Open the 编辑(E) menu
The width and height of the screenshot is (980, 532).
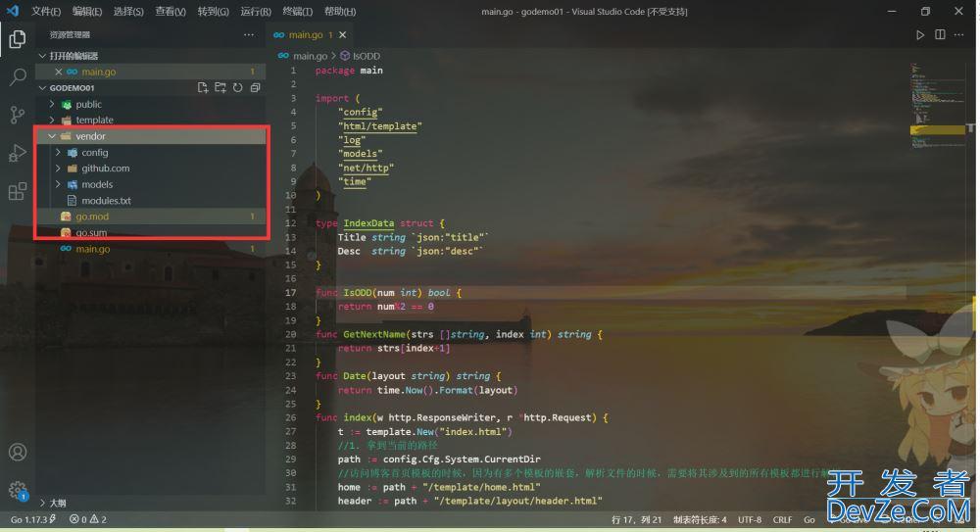tap(87, 11)
